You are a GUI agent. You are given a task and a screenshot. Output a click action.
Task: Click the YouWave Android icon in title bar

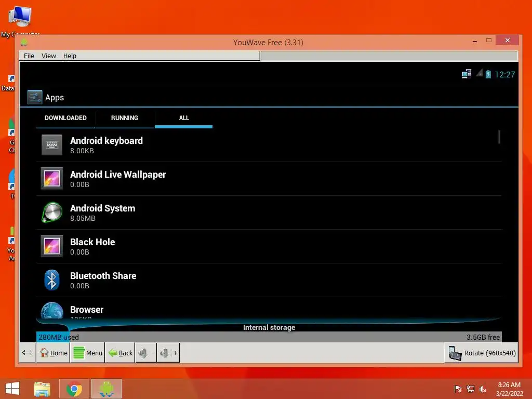(24, 43)
